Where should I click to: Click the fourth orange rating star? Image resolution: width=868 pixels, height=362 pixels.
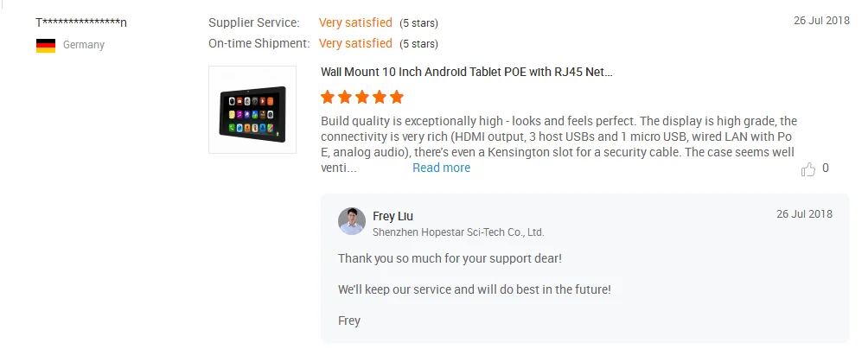pyautogui.click(x=380, y=98)
